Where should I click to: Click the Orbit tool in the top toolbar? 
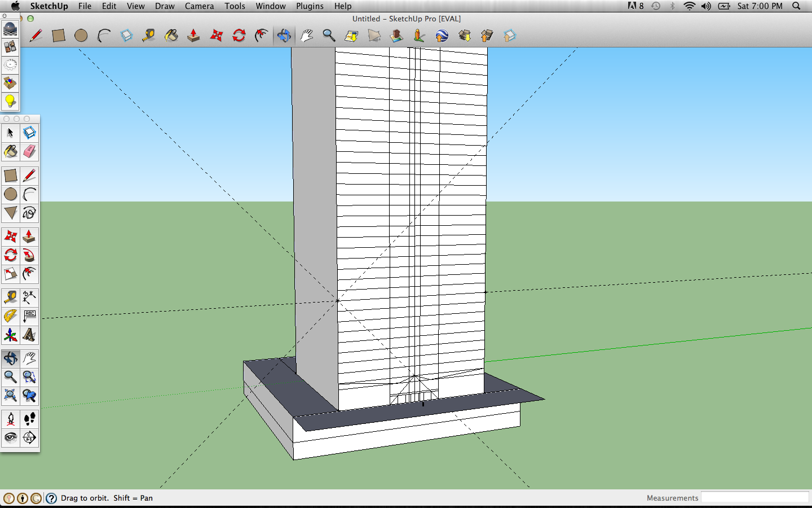(x=284, y=36)
